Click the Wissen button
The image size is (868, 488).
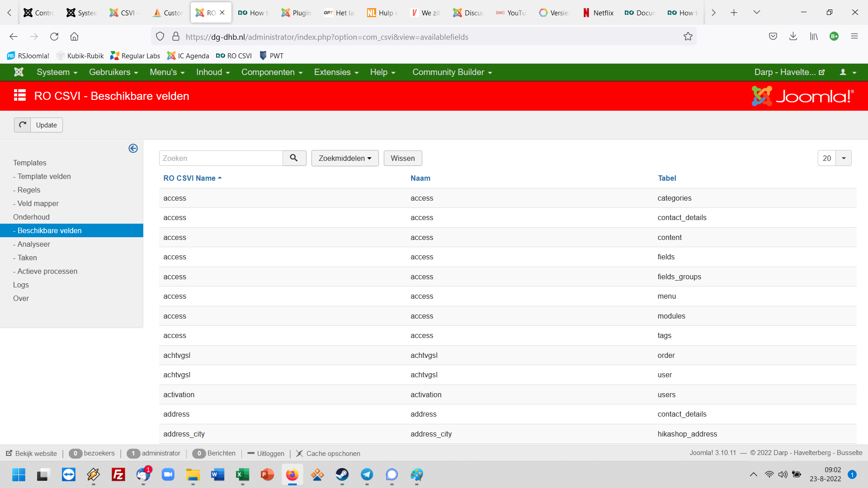coord(402,158)
